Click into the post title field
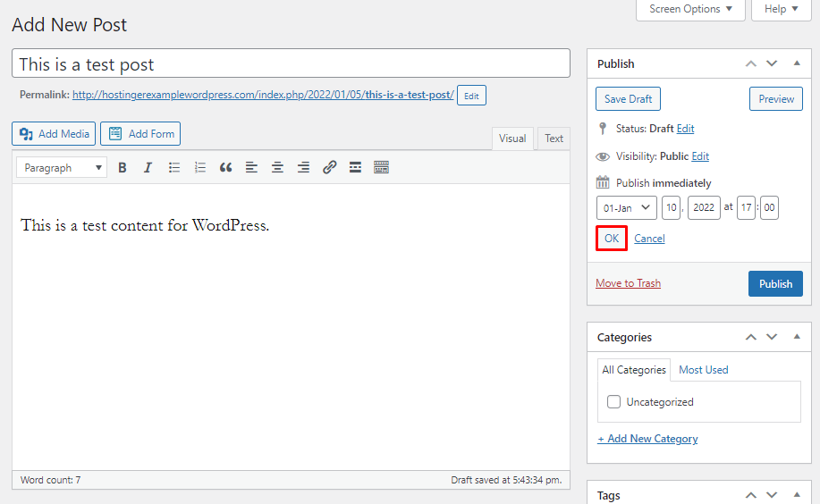The image size is (820, 504). pos(291,63)
